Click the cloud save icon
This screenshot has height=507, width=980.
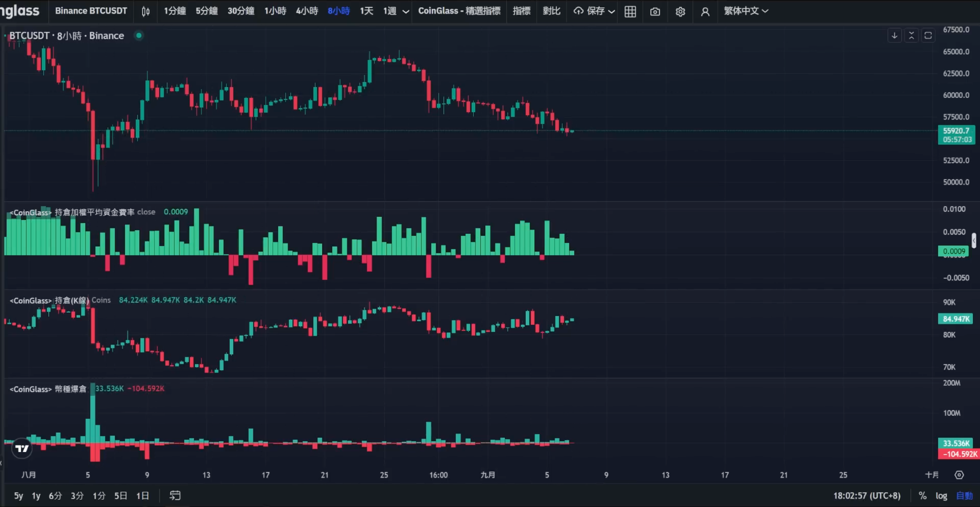click(578, 11)
